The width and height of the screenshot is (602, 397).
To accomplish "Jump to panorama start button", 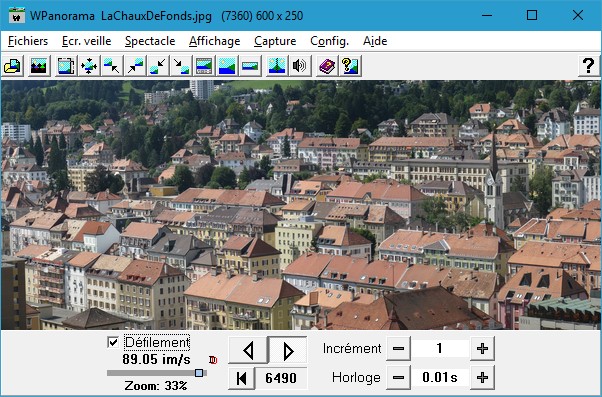I will [x=241, y=378].
